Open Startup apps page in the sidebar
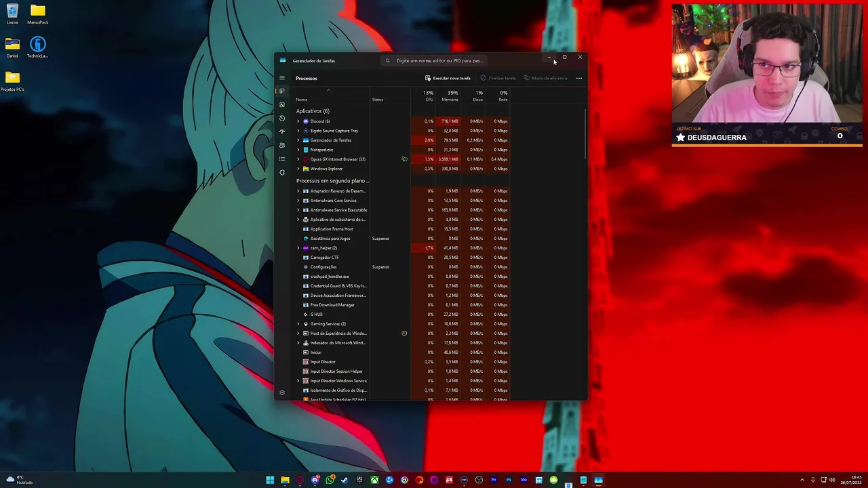 tap(282, 131)
